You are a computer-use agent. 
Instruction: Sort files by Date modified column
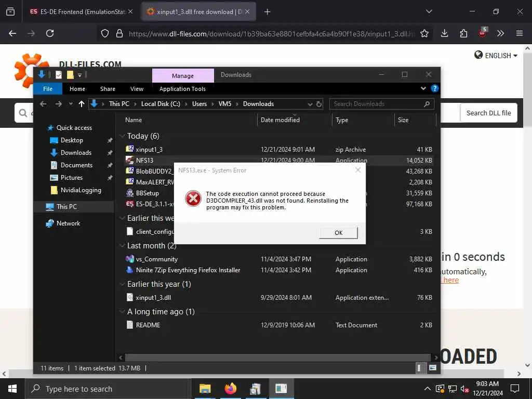pos(280,120)
